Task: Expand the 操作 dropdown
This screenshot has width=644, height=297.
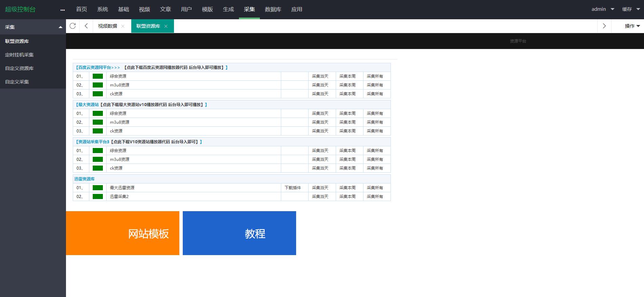Action: (632, 26)
